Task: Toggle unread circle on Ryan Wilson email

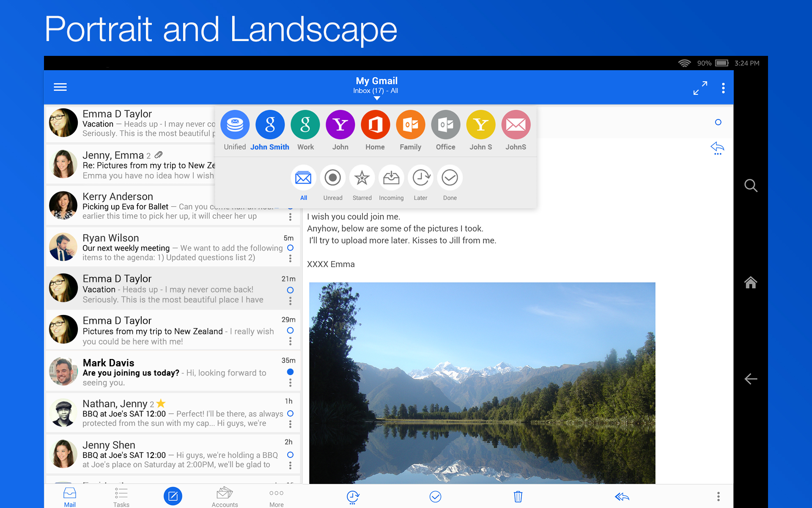Action: pos(290,248)
